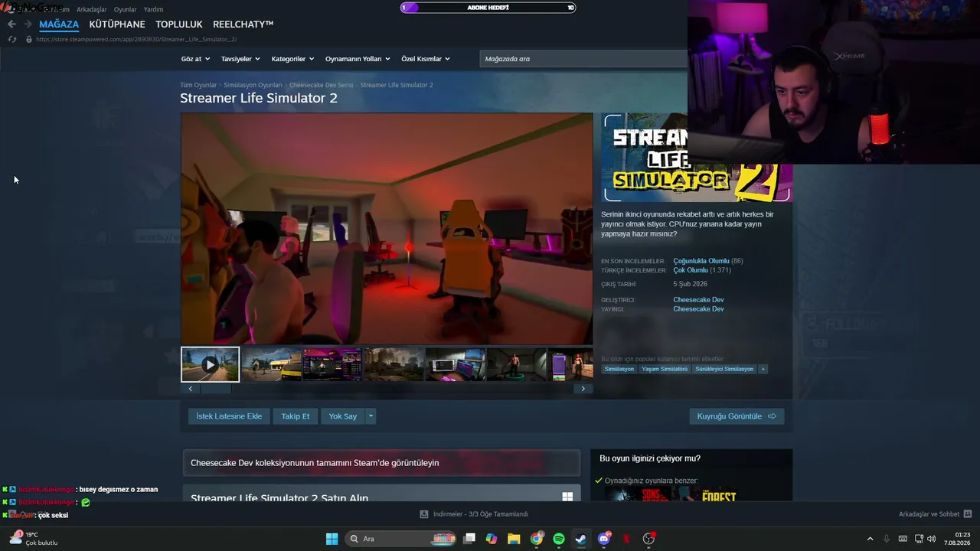Click the volume speaker tray icon
The height and width of the screenshot is (551, 980).
(x=932, y=539)
